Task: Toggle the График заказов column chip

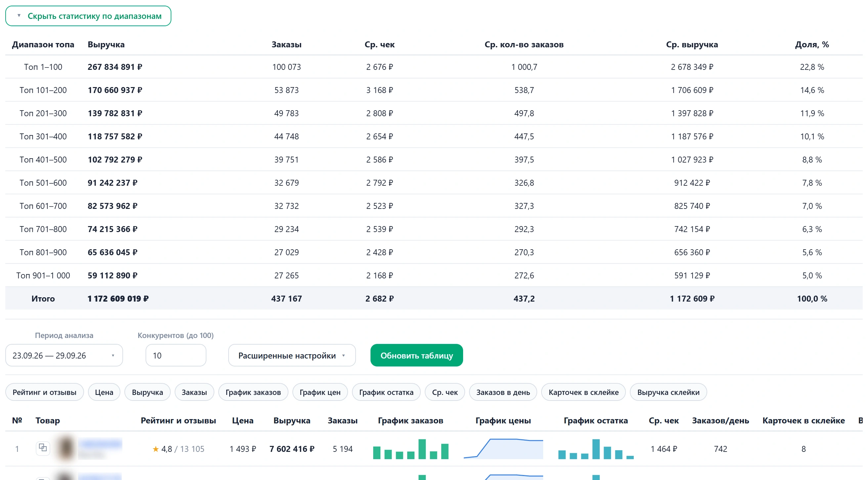Action: coord(253,392)
